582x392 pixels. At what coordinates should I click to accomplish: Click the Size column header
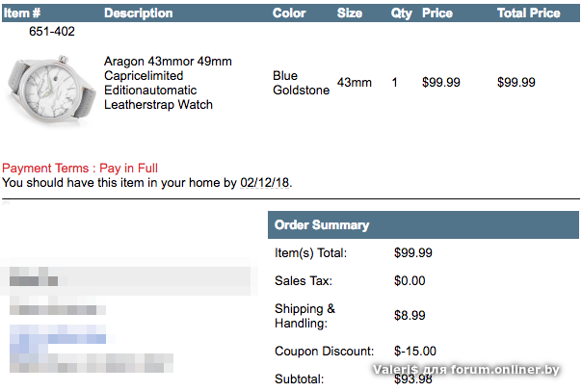pos(350,13)
